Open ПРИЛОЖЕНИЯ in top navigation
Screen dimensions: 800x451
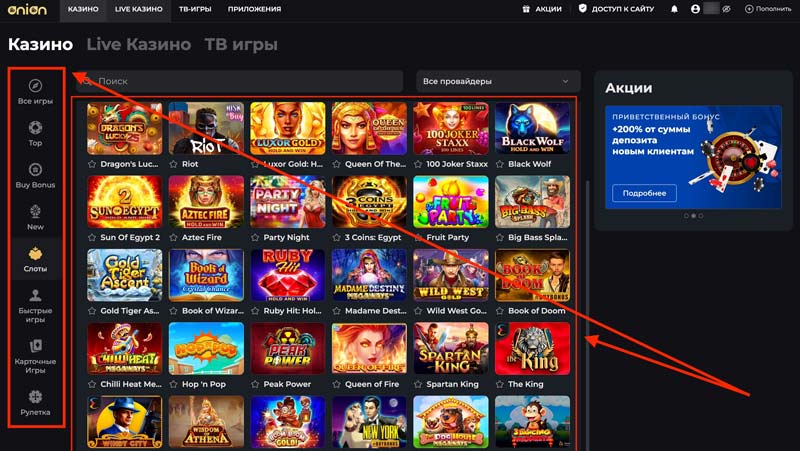pos(254,9)
